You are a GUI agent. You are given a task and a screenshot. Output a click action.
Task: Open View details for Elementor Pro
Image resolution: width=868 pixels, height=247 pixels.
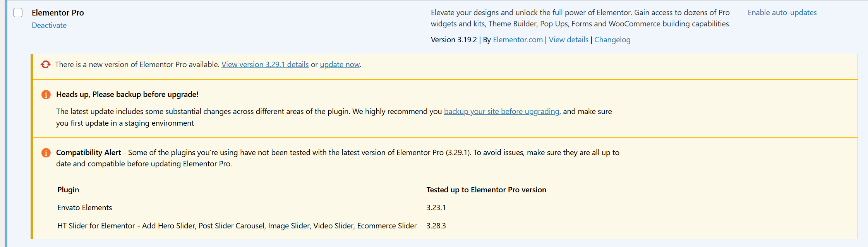(x=568, y=40)
